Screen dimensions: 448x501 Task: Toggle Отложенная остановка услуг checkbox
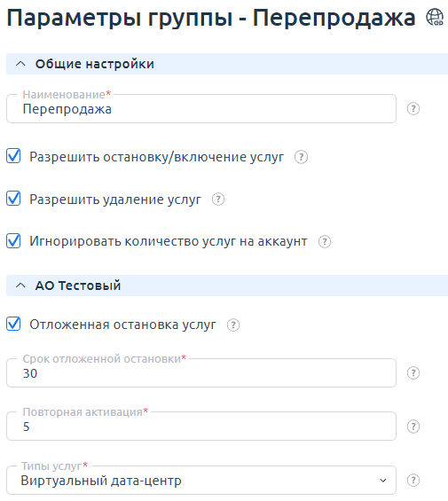click(x=13, y=324)
